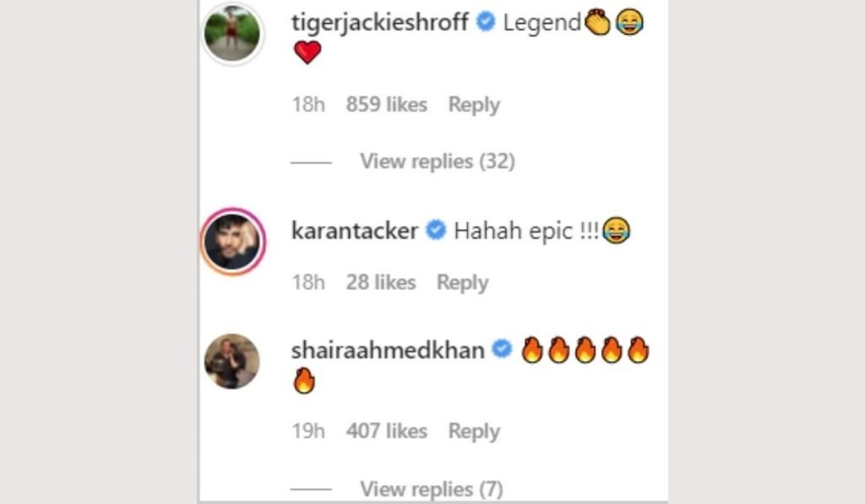The image size is (865, 504).
Task: Open tigerjackieshroff's profile picture
Action: pos(232,34)
